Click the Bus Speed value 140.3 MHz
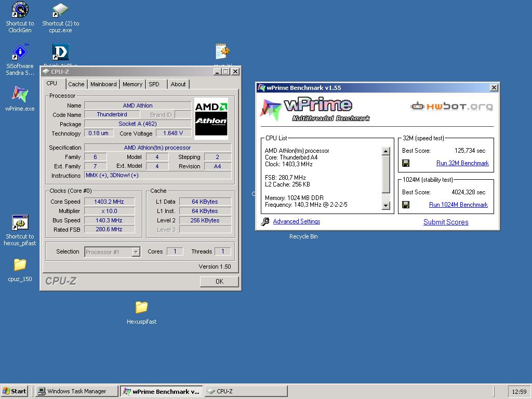 click(109, 220)
